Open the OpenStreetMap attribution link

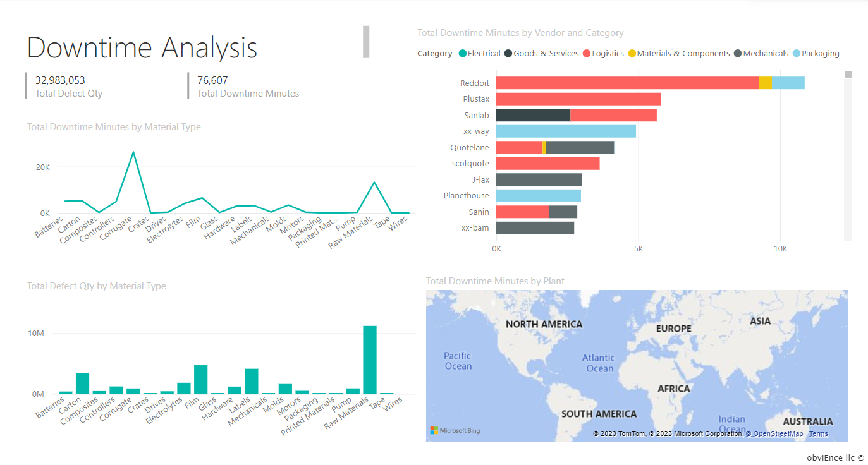pyautogui.click(x=775, y=433)
